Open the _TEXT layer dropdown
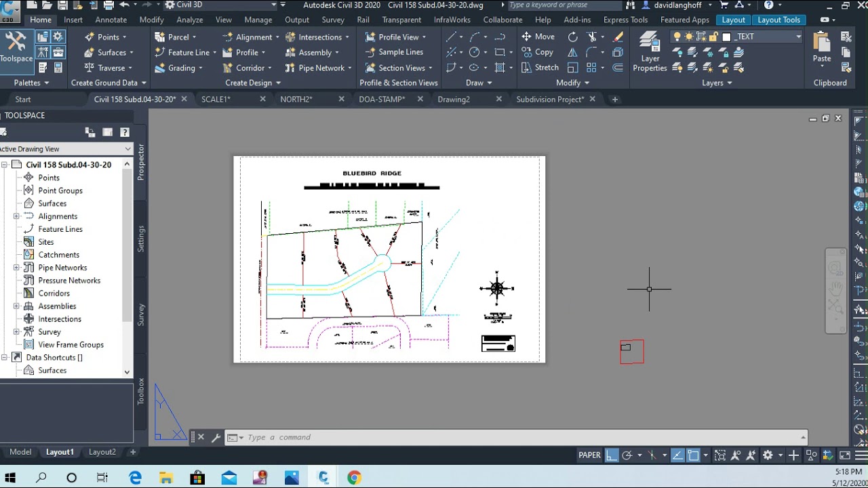 pos(799,37)
